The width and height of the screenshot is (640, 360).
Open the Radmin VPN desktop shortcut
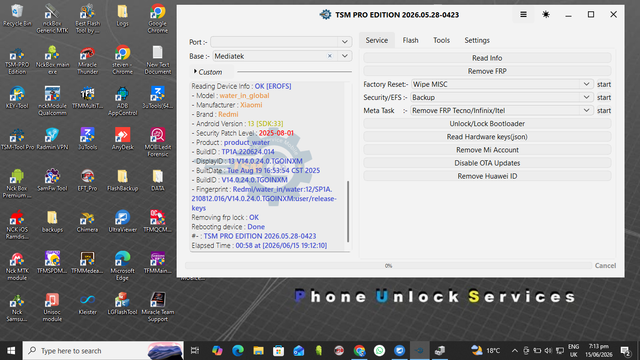52,139
